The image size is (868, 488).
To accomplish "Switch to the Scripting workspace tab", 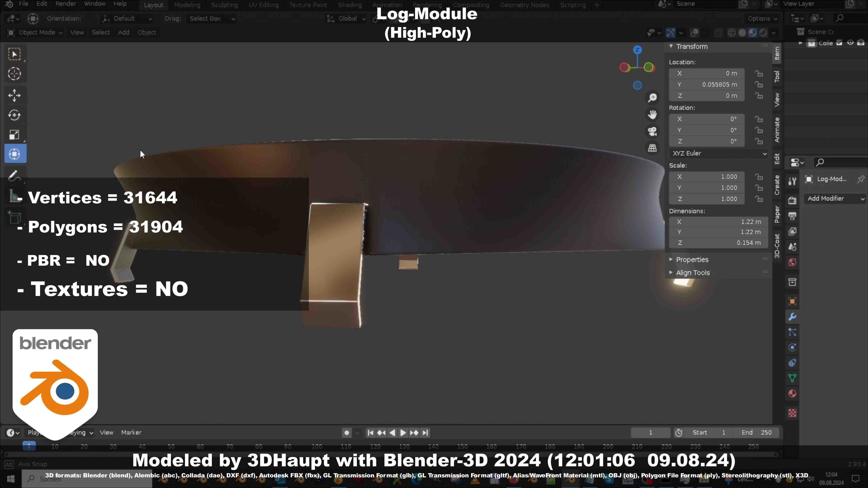I will tap(573, 5).
